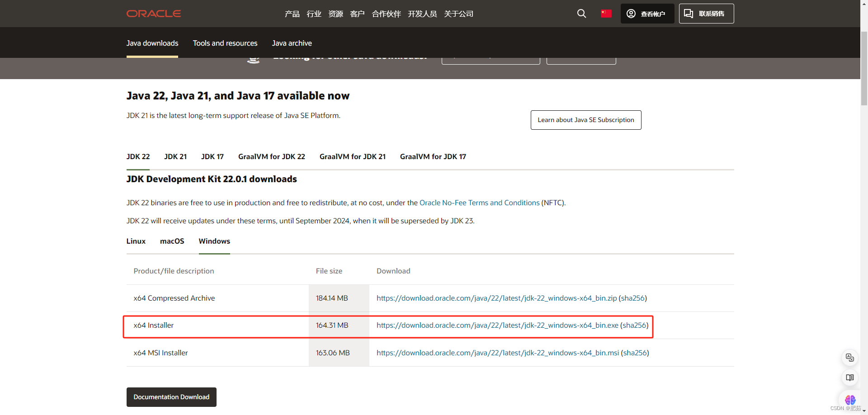Open sha256 link for the exe installer
The image size is (868, 415).
coord(634,325)
